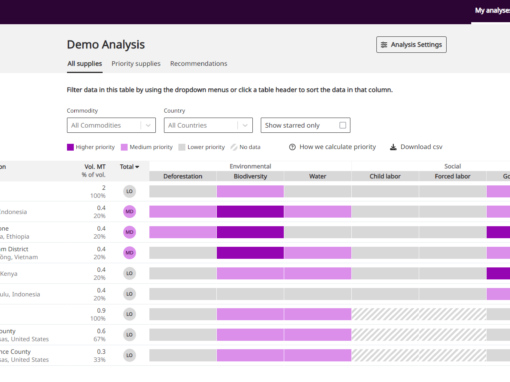
Task: Click the Lower priority legend swatch
Action: pos(182,147)
